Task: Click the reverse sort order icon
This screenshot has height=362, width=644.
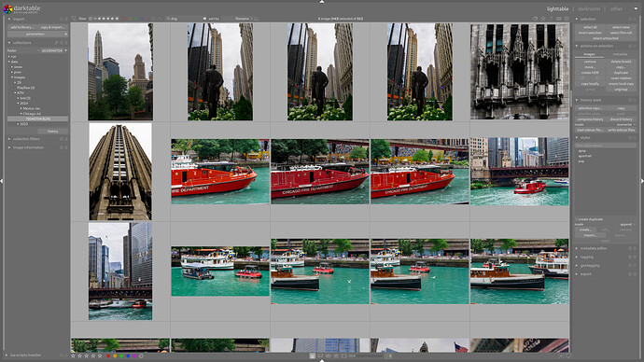Action: click(x=257, y=19)
